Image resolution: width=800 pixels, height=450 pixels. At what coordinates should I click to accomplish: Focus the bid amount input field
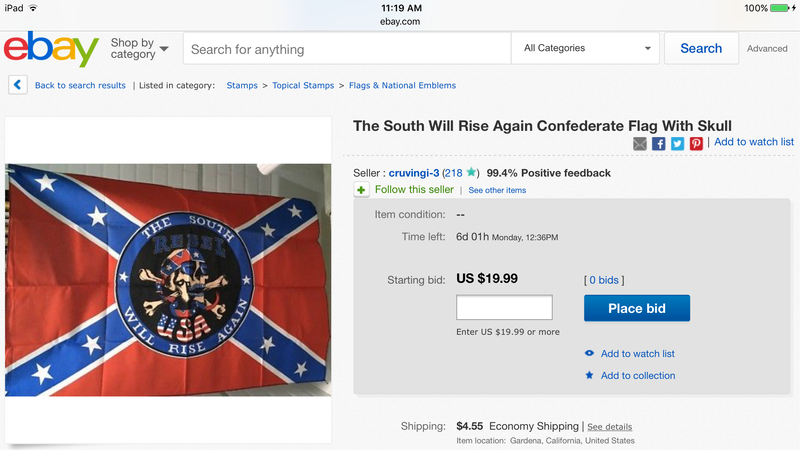coord(504,308)
